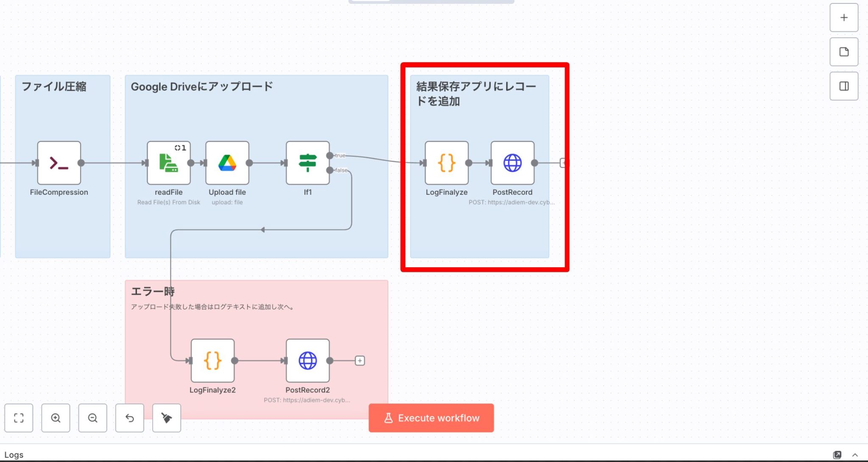Fit workflow to view
The image size is (868, 462).
click(x=19, y=418)
